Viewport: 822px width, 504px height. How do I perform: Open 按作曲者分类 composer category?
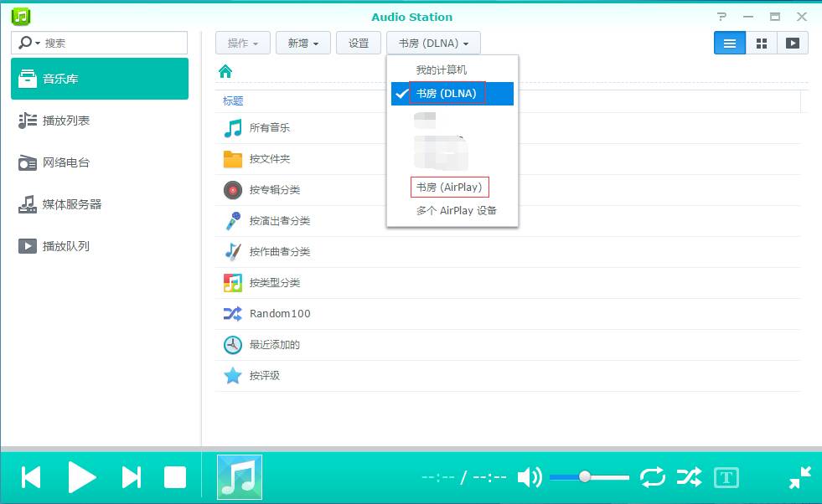(x=508, y=251)
